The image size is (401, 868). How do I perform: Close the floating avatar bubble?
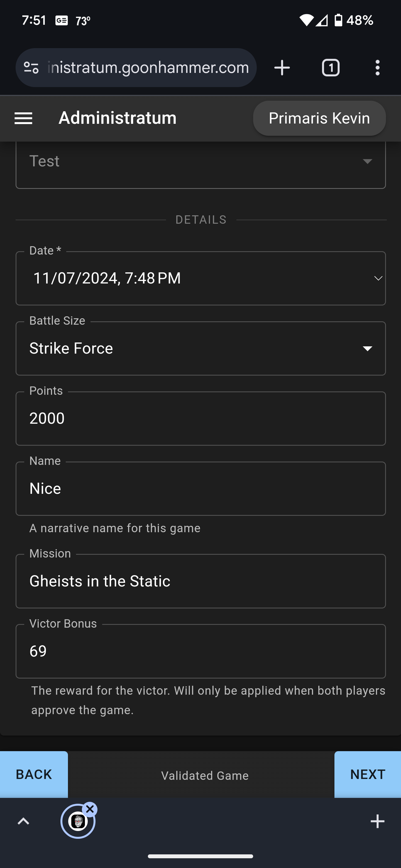90,809
